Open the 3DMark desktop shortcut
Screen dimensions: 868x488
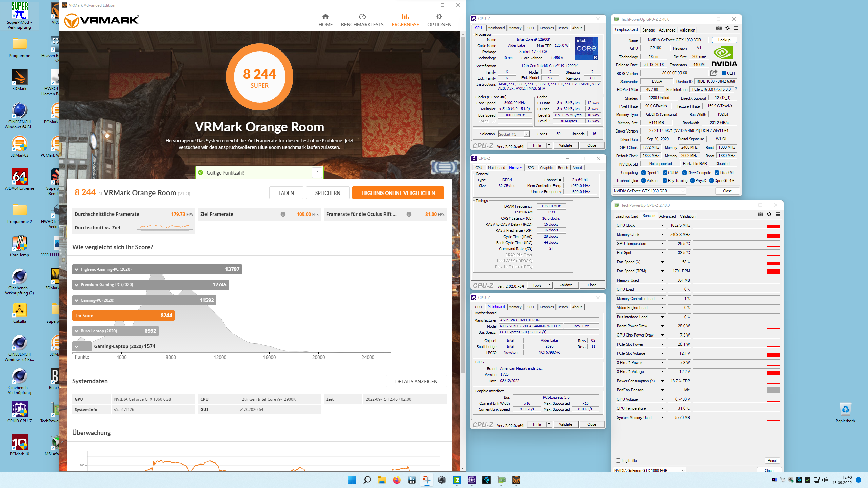19,80
